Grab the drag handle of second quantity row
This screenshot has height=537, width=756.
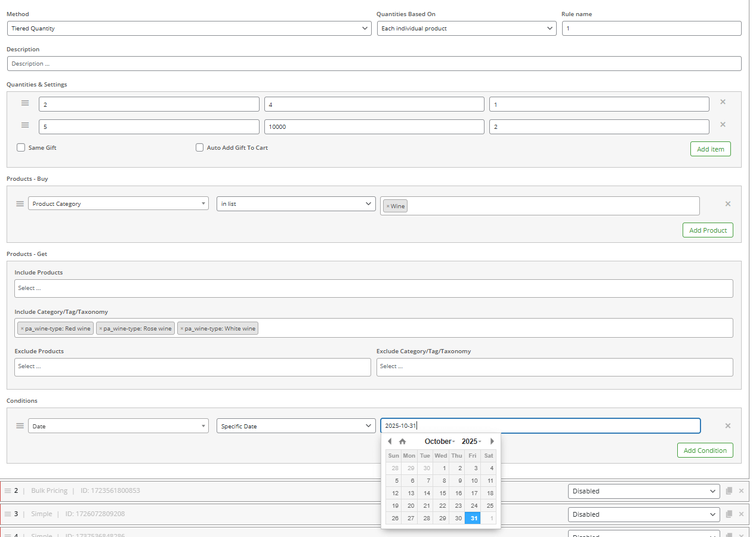[x=25, y=125]
